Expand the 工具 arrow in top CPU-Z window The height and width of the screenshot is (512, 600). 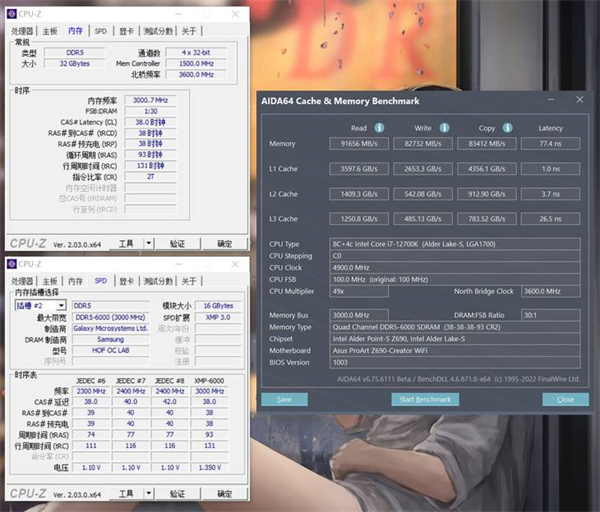(x=149, y=243)
